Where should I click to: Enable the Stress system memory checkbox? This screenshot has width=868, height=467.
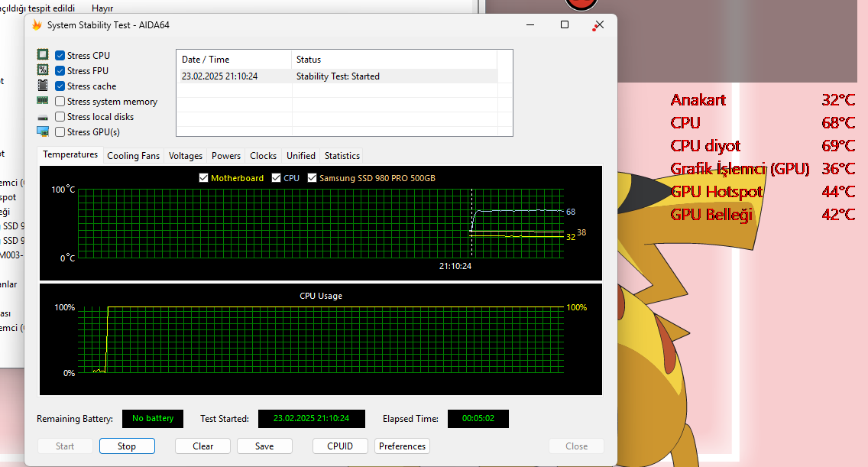coord(60,102)
